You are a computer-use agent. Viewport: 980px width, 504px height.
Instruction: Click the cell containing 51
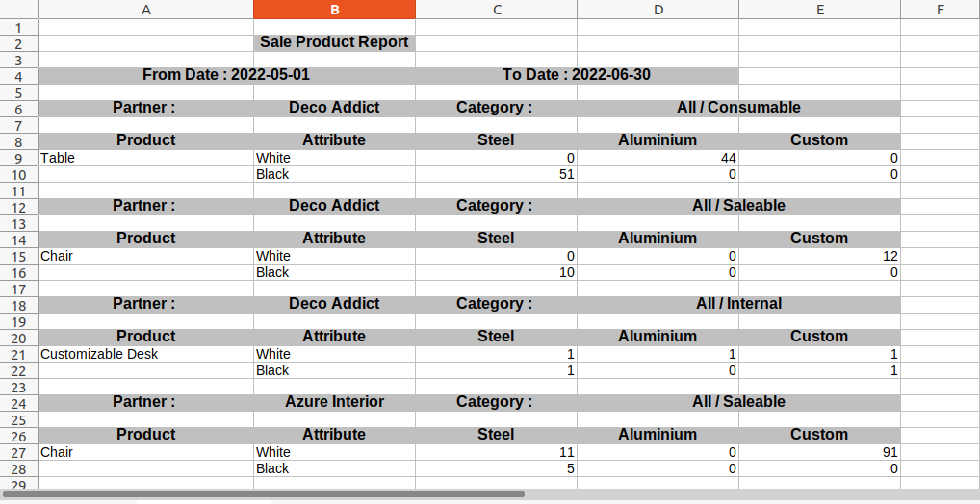click(496, 174)
